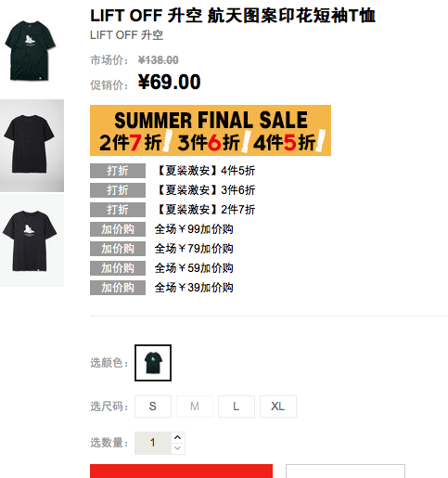
Task: Decrease quantity with the down arrow
Action: [178, 448]
